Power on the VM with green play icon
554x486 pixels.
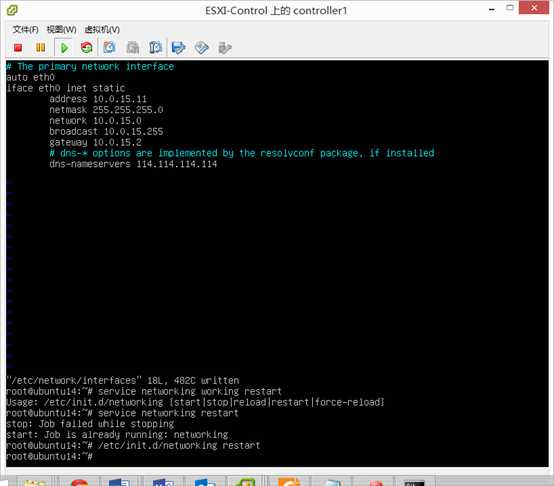click(64, 48)
